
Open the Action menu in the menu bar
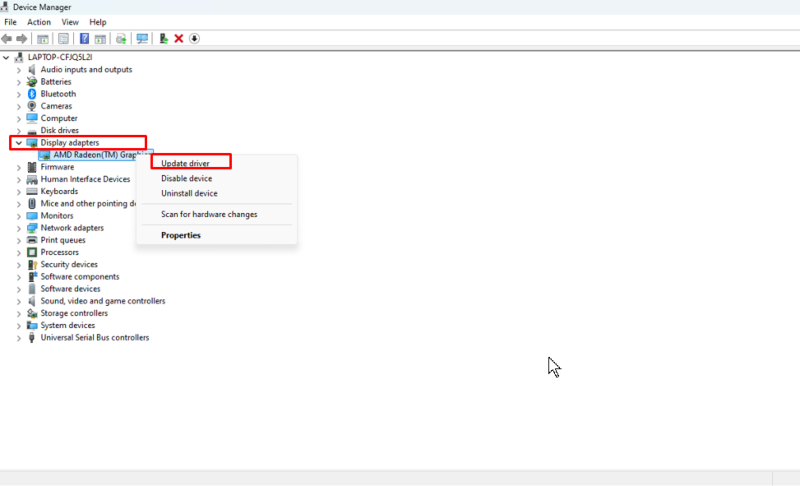click(x=39, y=22)
